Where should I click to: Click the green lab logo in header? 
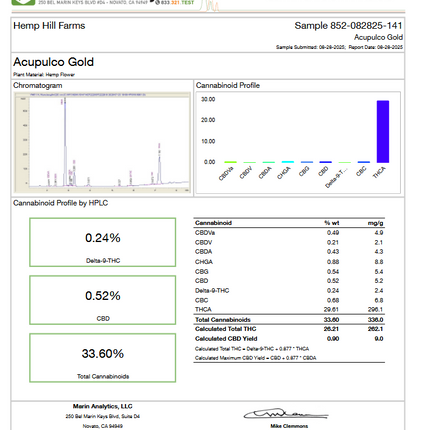(x=23, y=2)
